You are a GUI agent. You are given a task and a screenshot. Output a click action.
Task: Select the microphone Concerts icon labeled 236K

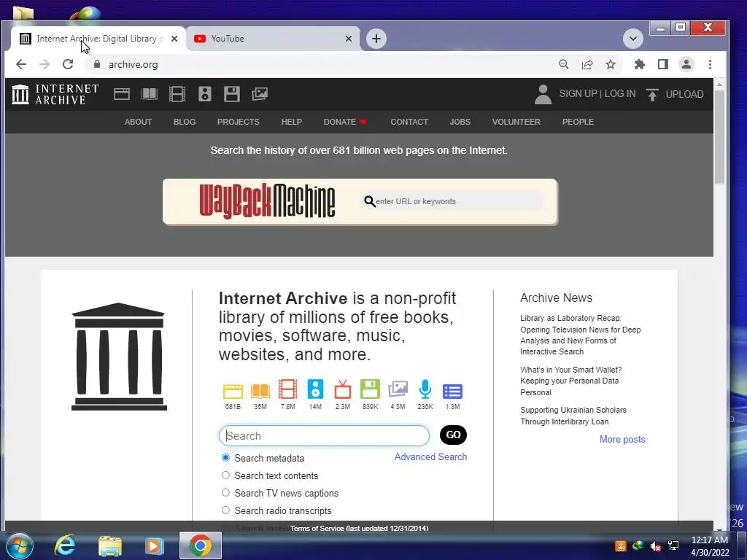click(425, 389)
